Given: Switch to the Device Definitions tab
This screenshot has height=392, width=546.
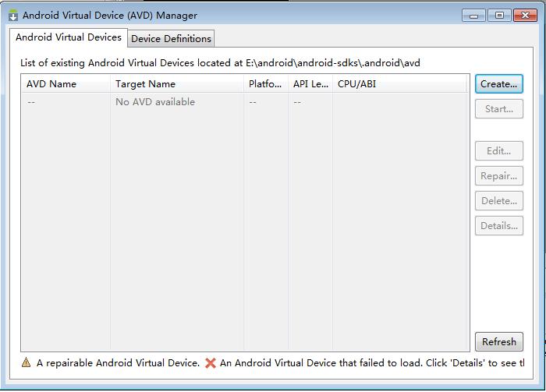Looking at the screenshot, I should (171, 39).
